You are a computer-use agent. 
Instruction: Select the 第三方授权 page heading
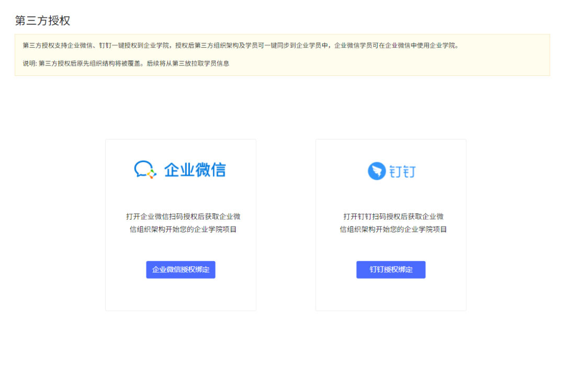(x=42, y=20)
